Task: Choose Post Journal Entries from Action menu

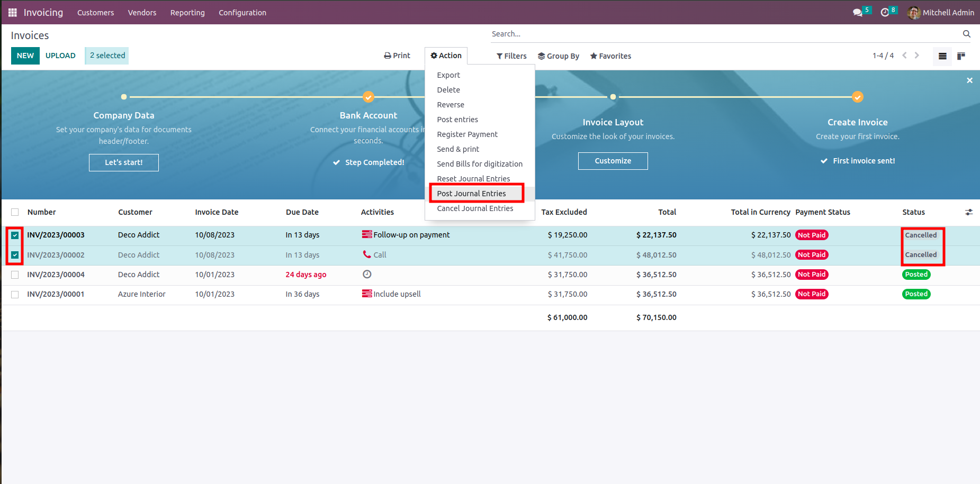Action: 472,194
